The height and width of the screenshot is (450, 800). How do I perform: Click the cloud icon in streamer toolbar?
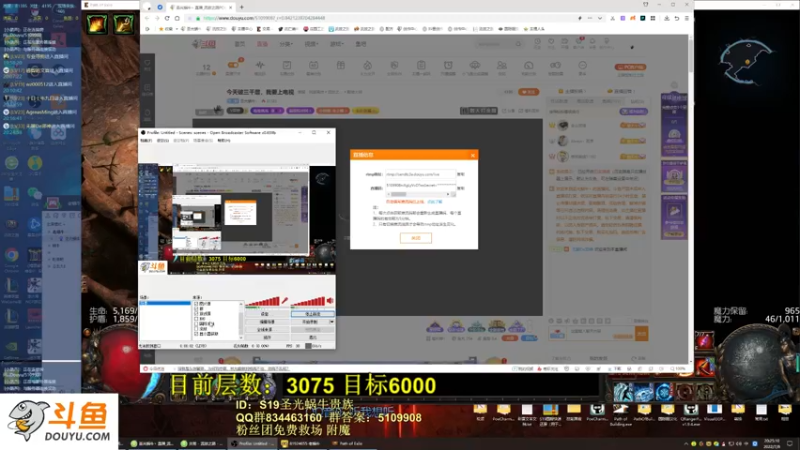click(474, 65)
